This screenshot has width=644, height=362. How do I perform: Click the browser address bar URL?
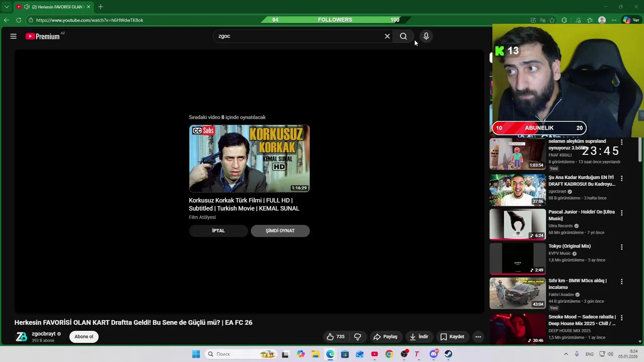[90, 20]
